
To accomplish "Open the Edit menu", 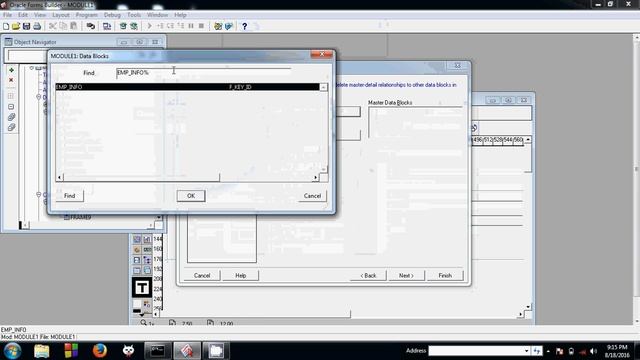I will tap(23, 15).
